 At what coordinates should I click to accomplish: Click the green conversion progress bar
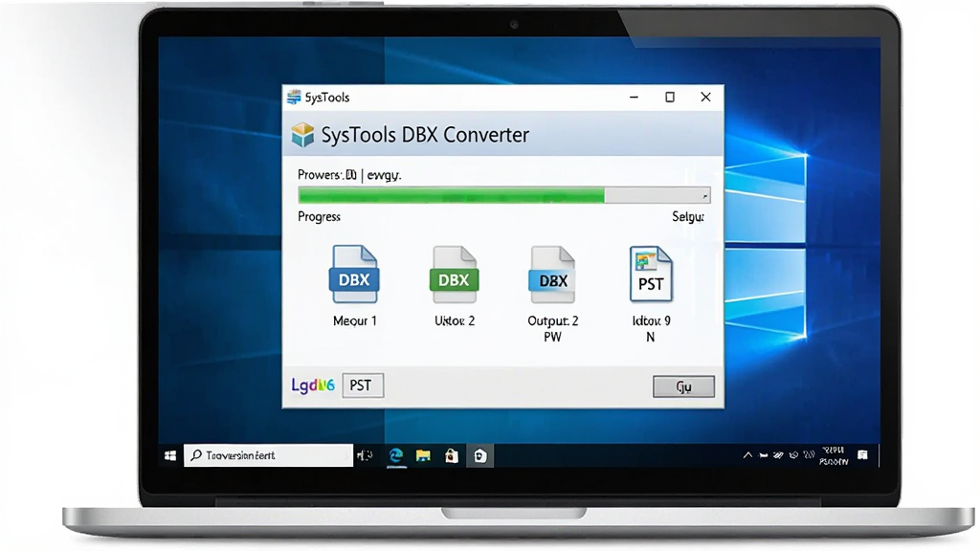coord(503,195)
